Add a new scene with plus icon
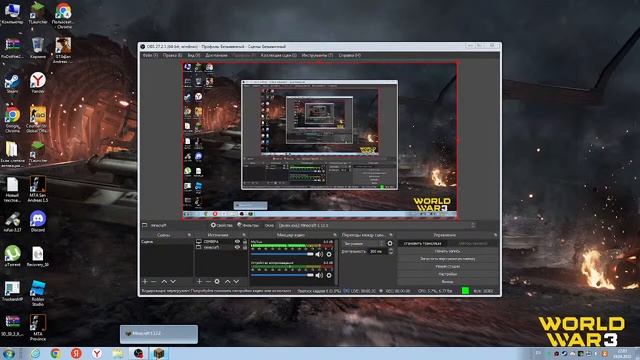 (x=144, y=282)
